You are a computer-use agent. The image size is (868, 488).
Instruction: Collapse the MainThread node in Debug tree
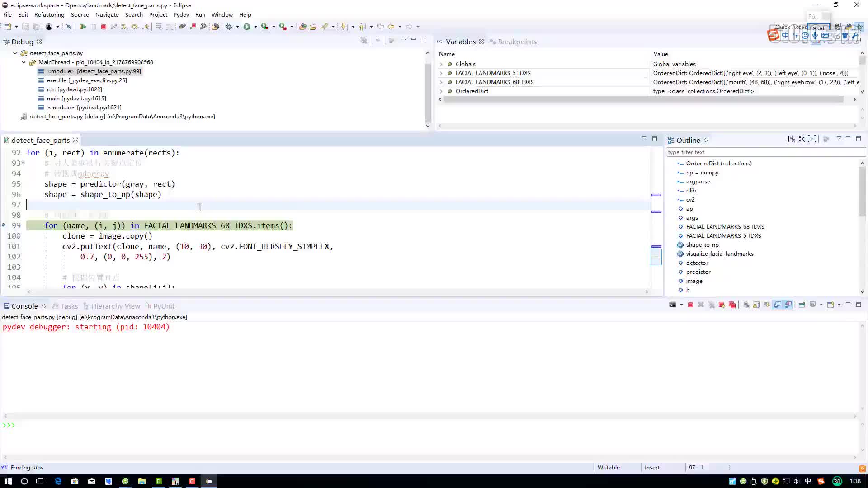[x=24, y=62]
